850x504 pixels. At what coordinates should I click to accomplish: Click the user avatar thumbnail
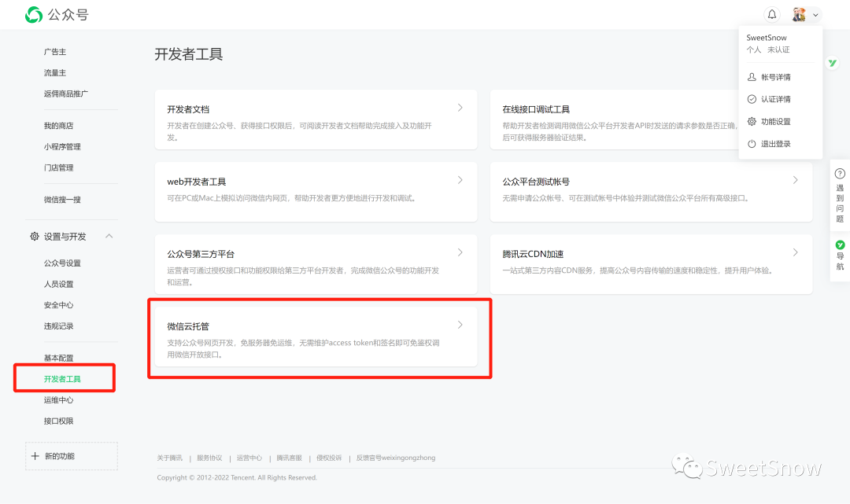[x=799, y=15]
